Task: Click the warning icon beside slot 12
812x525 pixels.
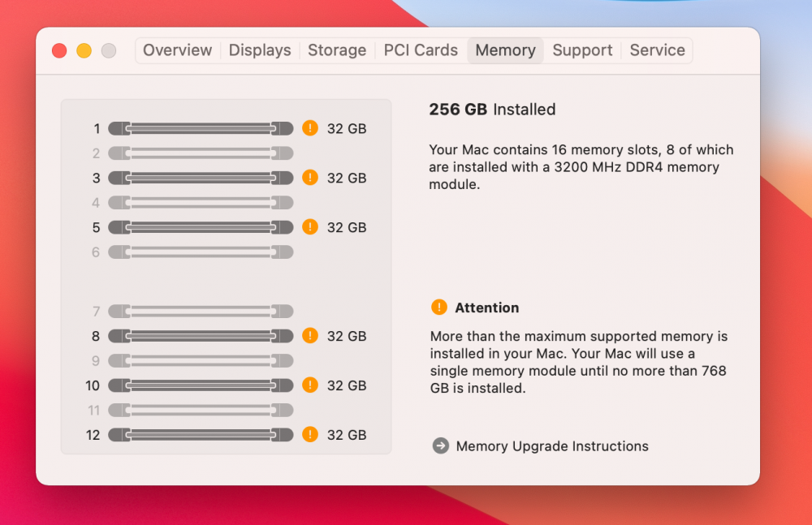Action: pos(309,434)
